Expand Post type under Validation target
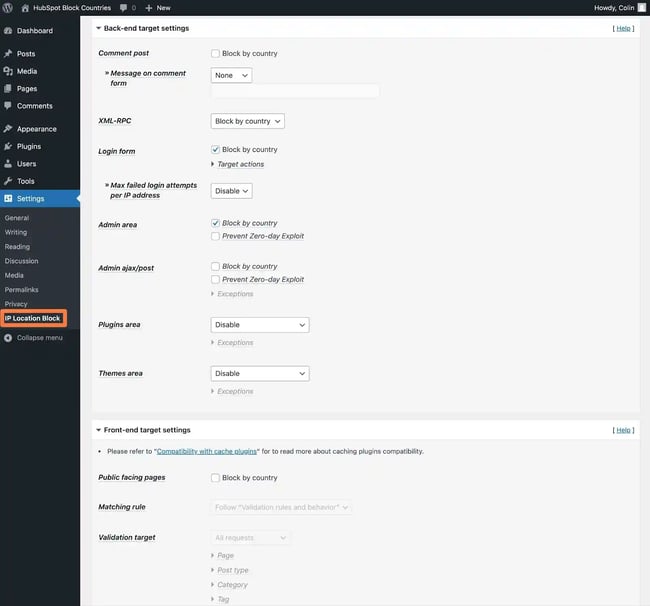 pos(230,570)
